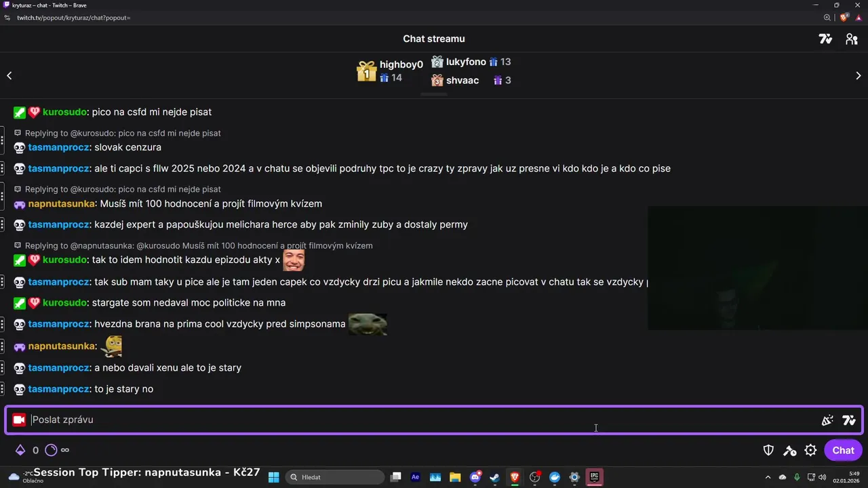
Task: Open the celebration effects icon in message box
Action: tap(827, 420)
